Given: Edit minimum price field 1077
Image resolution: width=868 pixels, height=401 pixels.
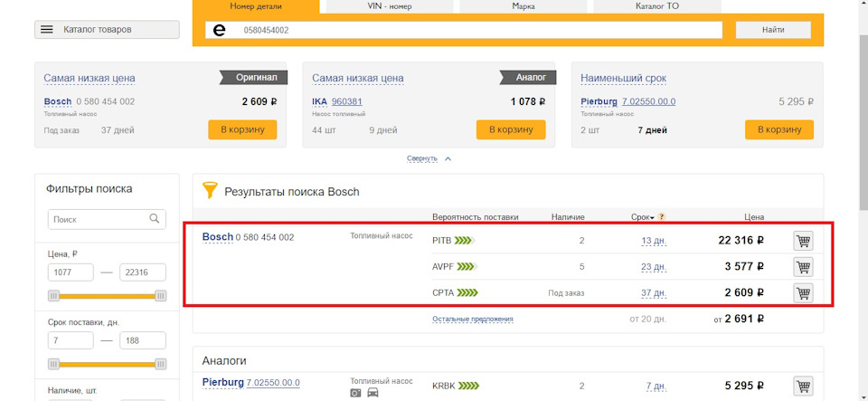Looking at the screenshot, I should pos(71,272).
